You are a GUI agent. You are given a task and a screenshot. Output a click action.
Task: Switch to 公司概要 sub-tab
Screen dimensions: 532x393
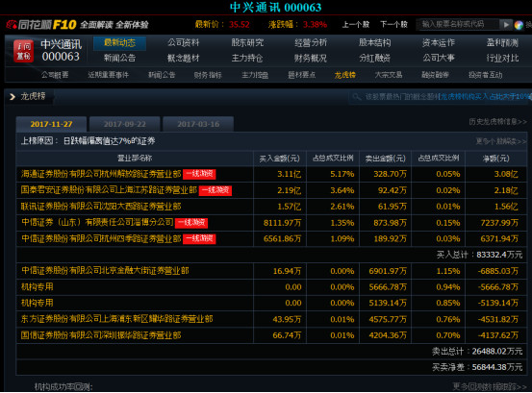click(55, 75)
